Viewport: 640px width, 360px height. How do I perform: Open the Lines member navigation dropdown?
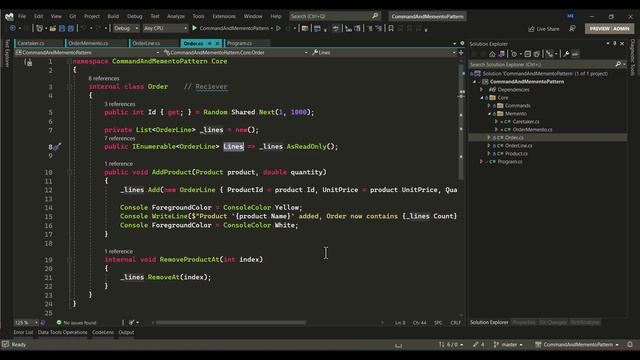[x=384, y=52]
